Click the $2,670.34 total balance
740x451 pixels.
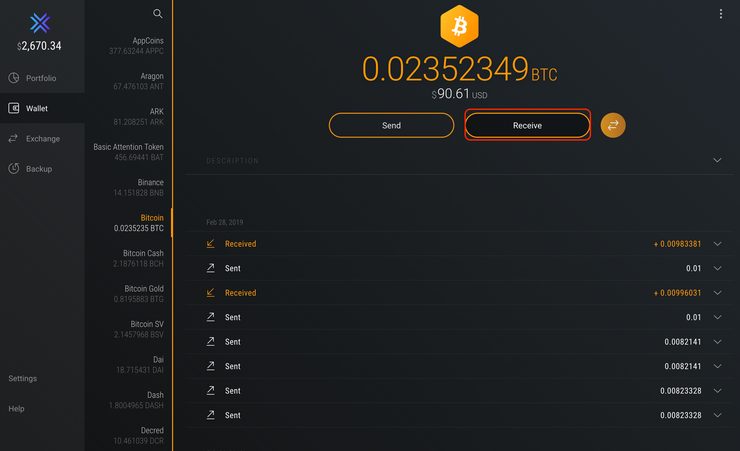tap(39, 46)
